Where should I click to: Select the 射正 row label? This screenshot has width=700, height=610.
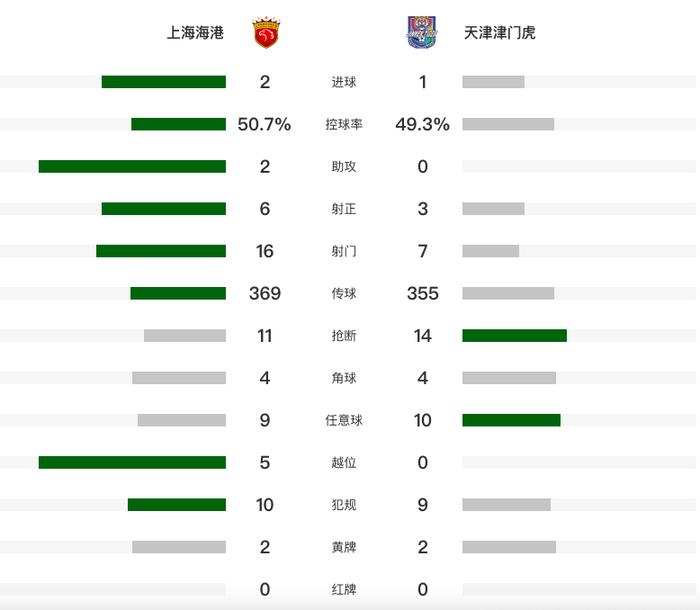[344, 209]
